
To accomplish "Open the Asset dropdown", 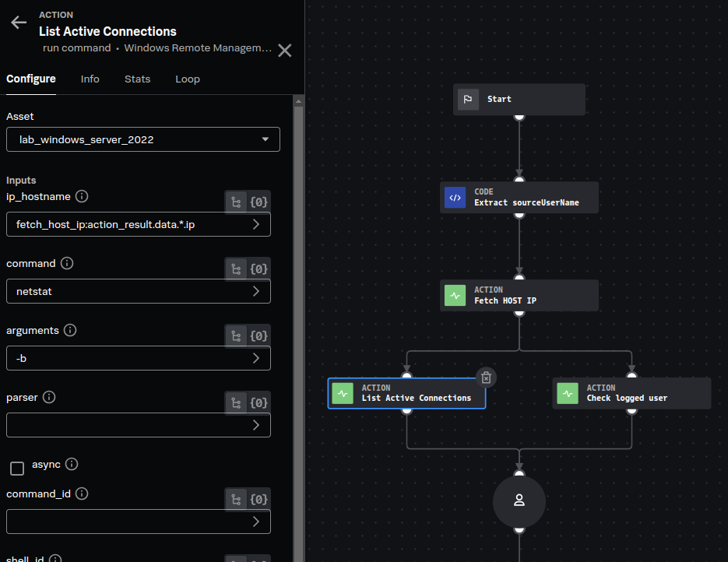I will (x=143, y=139).
